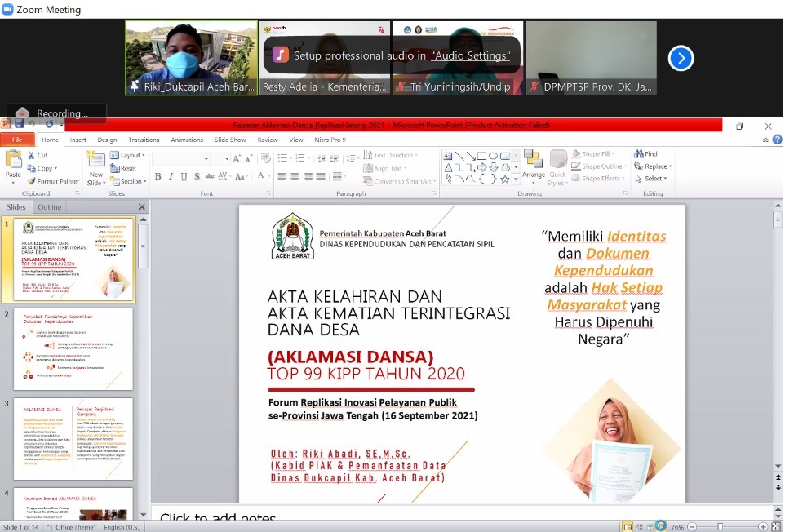785x532 pixels.
Task: Select the Isosceles Triangle shape
Action: pos(448,167)
